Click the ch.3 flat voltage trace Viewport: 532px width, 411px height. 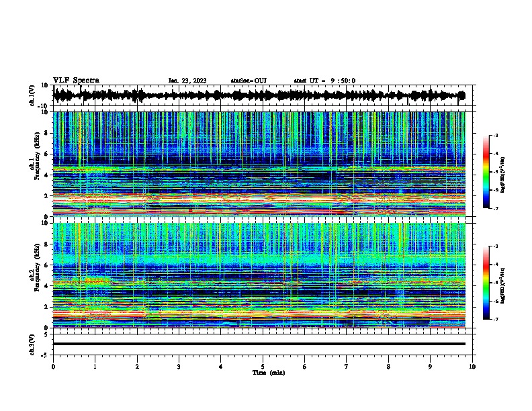pos(259,344)
